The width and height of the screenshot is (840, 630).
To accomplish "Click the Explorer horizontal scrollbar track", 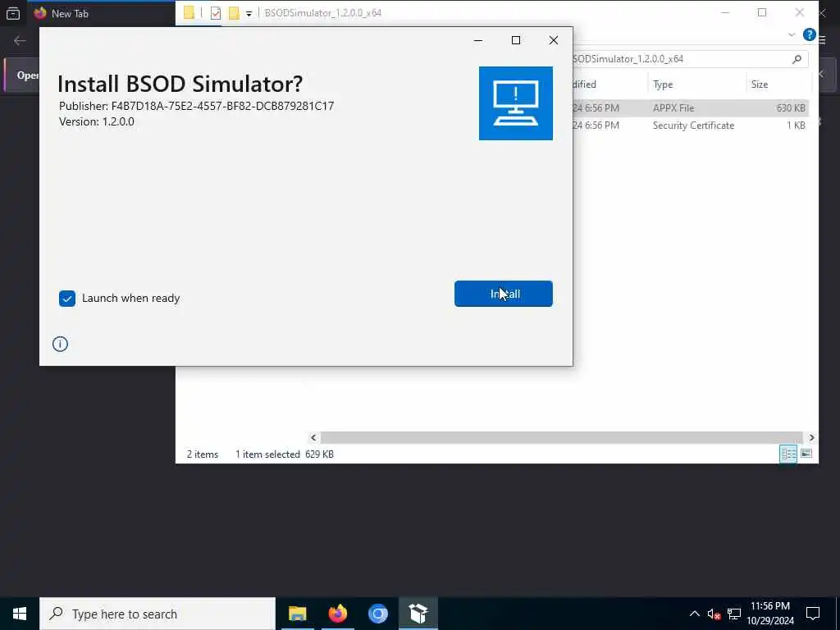I will (x=561, y=438).
